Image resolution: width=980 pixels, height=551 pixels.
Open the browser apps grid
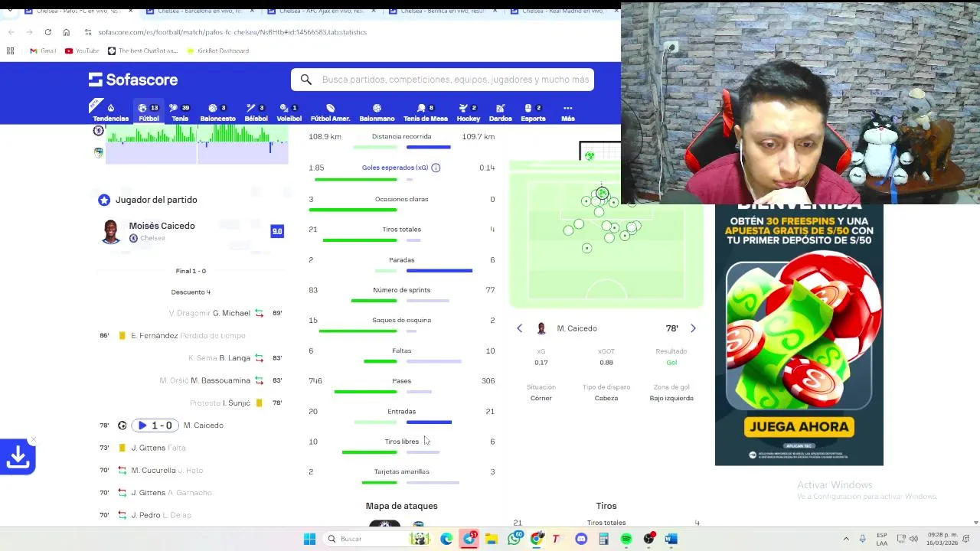point(10,51)
